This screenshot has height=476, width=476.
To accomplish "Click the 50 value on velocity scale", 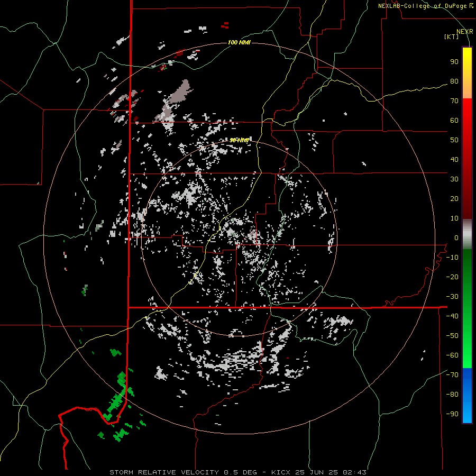I will [x=454, y=140].
